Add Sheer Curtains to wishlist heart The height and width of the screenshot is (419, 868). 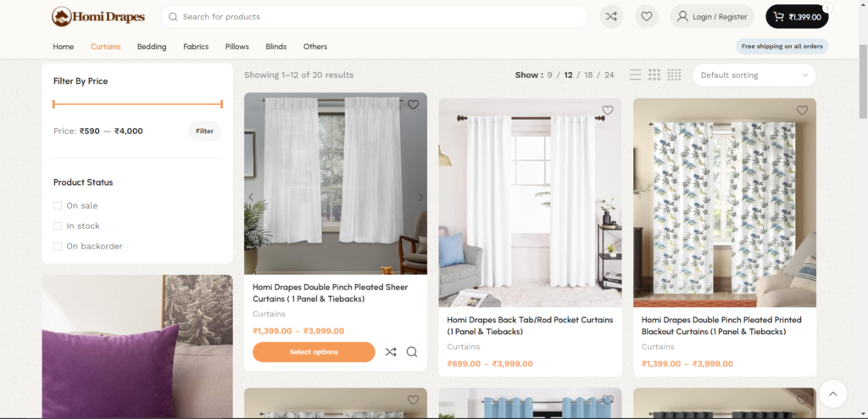click(413, 105)
